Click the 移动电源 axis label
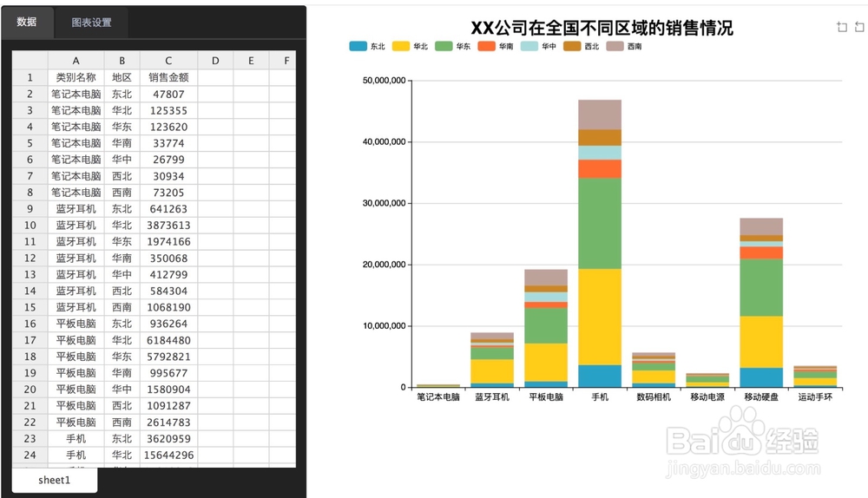 pyautogui.click(x=707, y=397)
